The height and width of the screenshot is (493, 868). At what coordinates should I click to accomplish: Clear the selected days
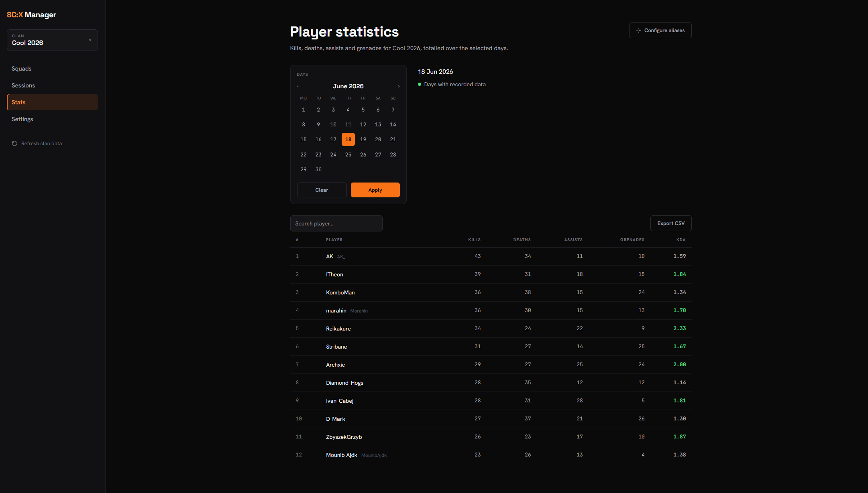coord(322,190)
